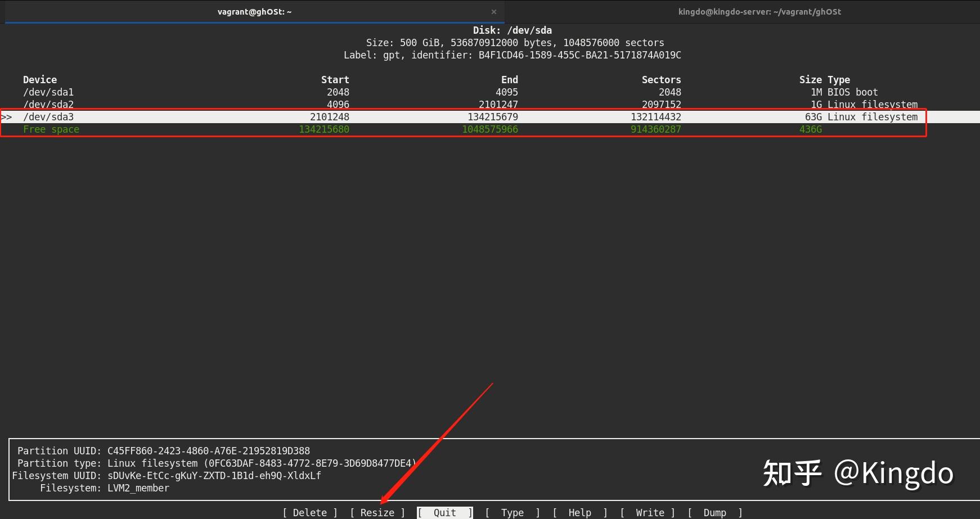Click the Sectors column header
Screen dimensions: 980x519
point(662,80)
